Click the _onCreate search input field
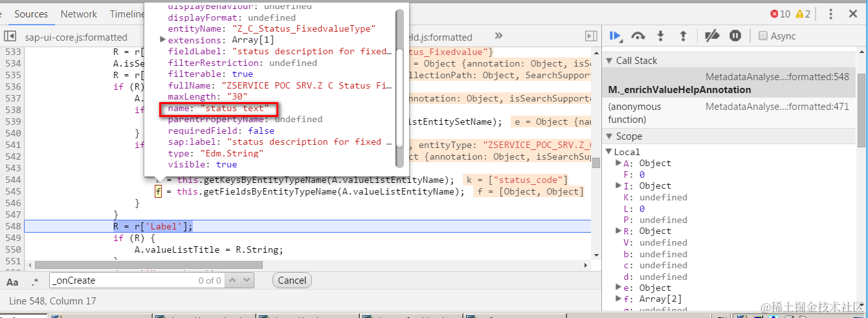 [123, 280]
